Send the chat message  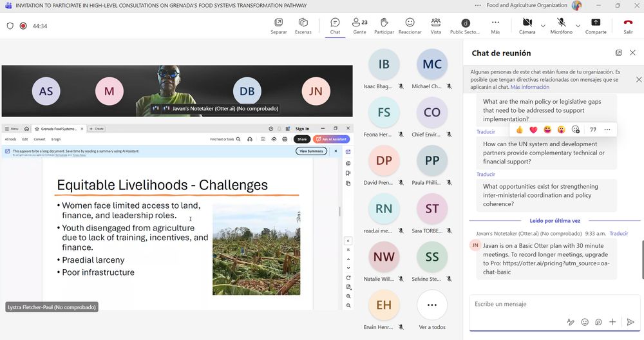[x=630, y=322]
